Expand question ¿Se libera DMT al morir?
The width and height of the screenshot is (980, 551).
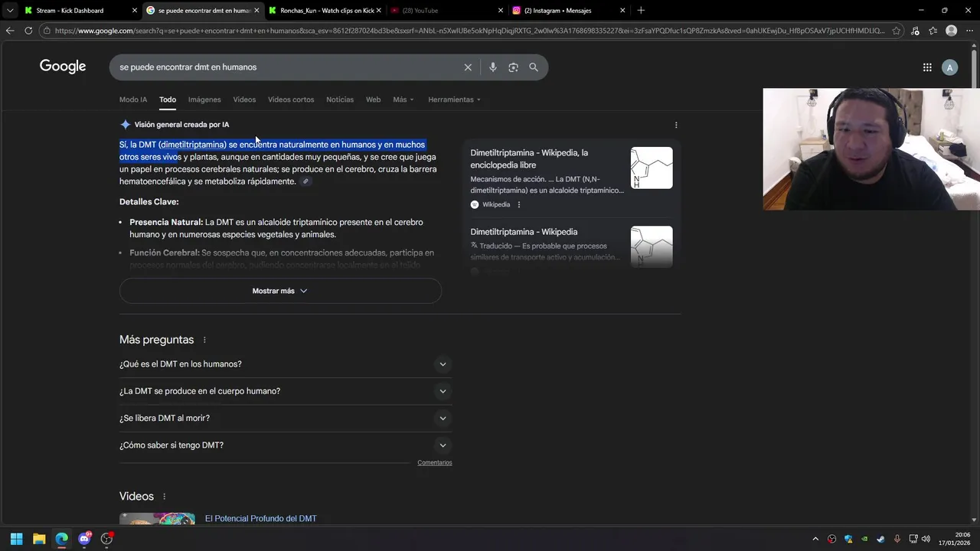click(x=286, y=418)
